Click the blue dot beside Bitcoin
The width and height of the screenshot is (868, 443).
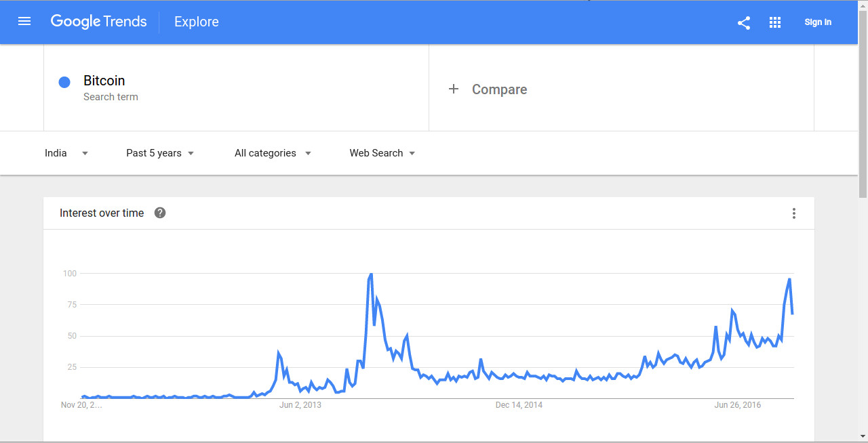[64, 83]
